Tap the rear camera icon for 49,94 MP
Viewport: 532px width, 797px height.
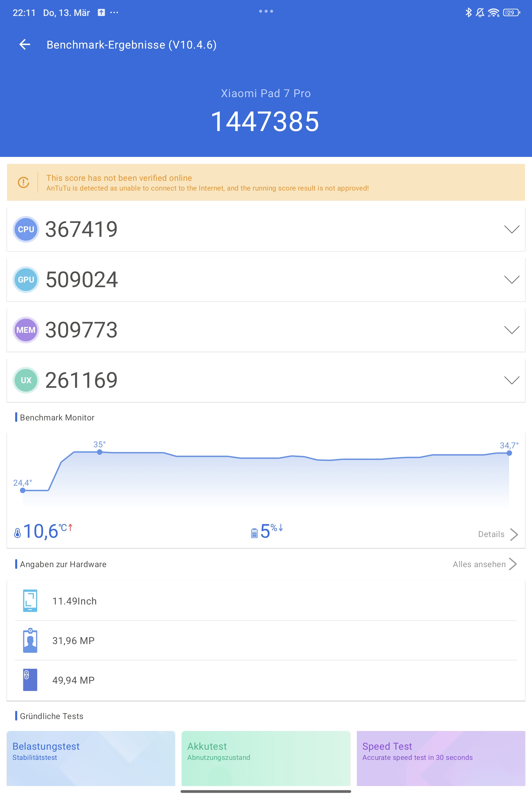(x=30, y=680)
